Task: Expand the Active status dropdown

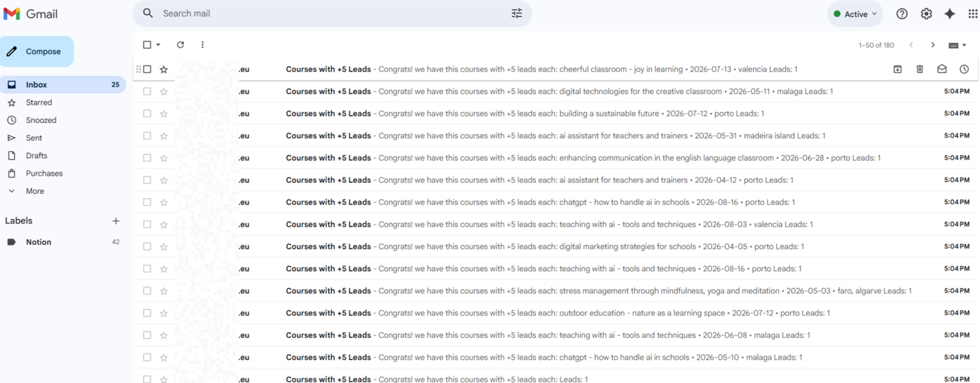Action: tap(855, 14)
